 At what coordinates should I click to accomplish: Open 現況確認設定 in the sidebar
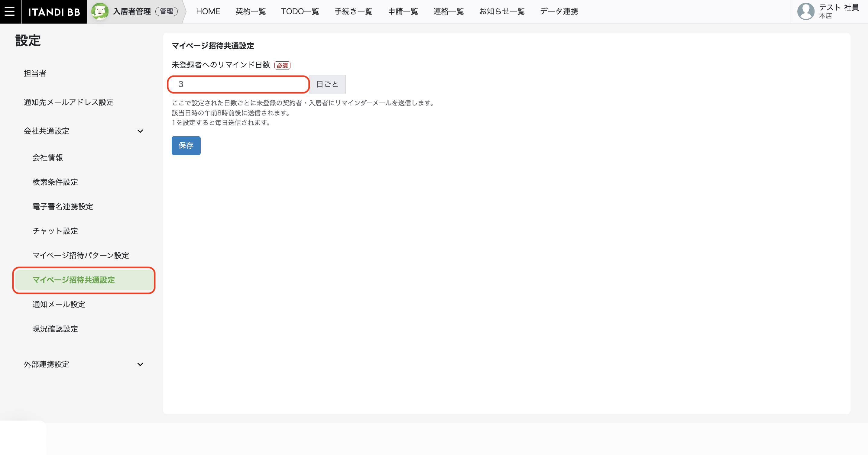click(55, 329)
